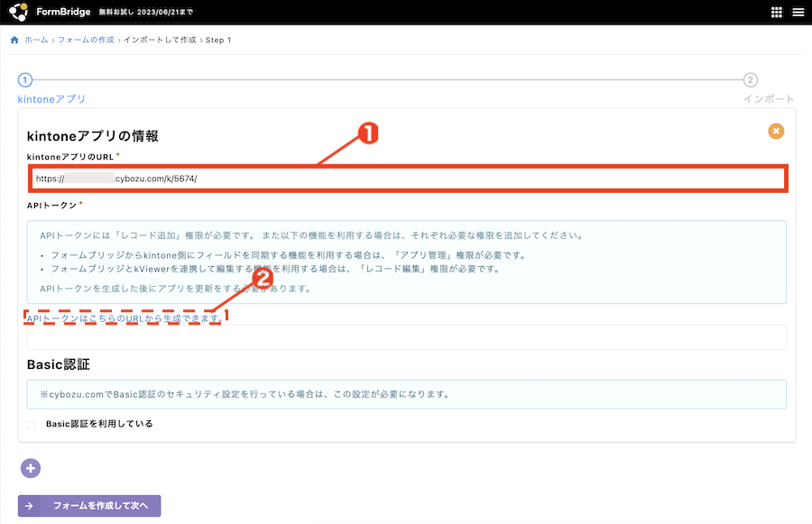The height and width of the screenshot is (524, 812).
Task: Add another kintone app with purple plus
Action: 31,469
